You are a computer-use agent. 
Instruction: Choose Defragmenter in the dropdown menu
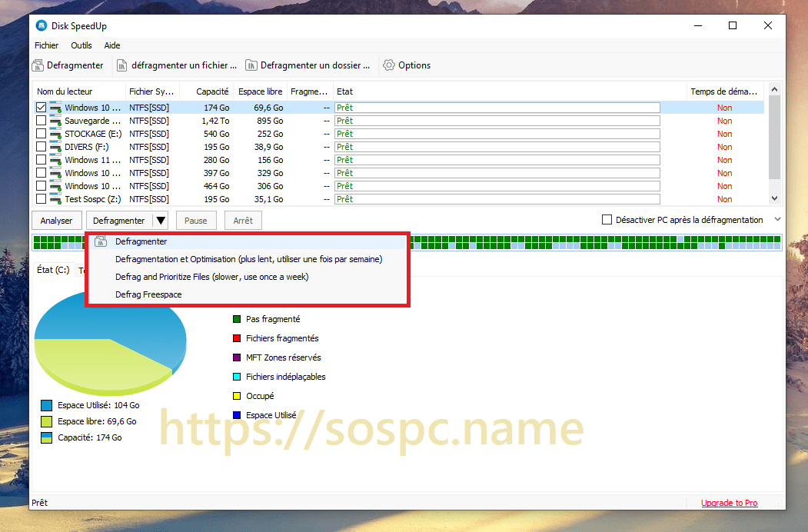(x=248, y=241)
